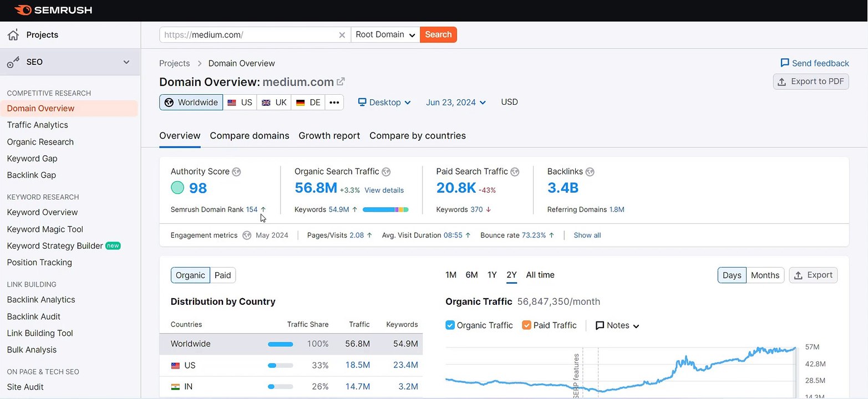Open Compare domains tab
Image resolution: width=868 pixels, height=399 pixels.
(x=250, y=136)
